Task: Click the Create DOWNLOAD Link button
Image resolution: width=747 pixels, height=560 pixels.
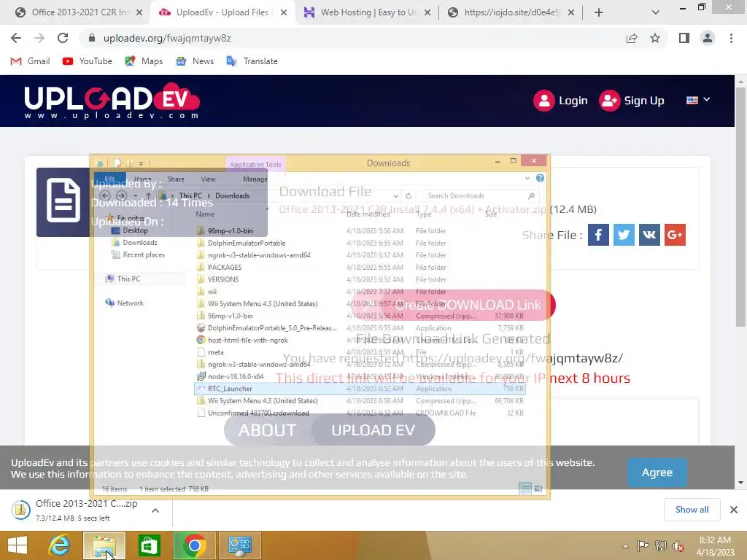Action: point(454,305)
